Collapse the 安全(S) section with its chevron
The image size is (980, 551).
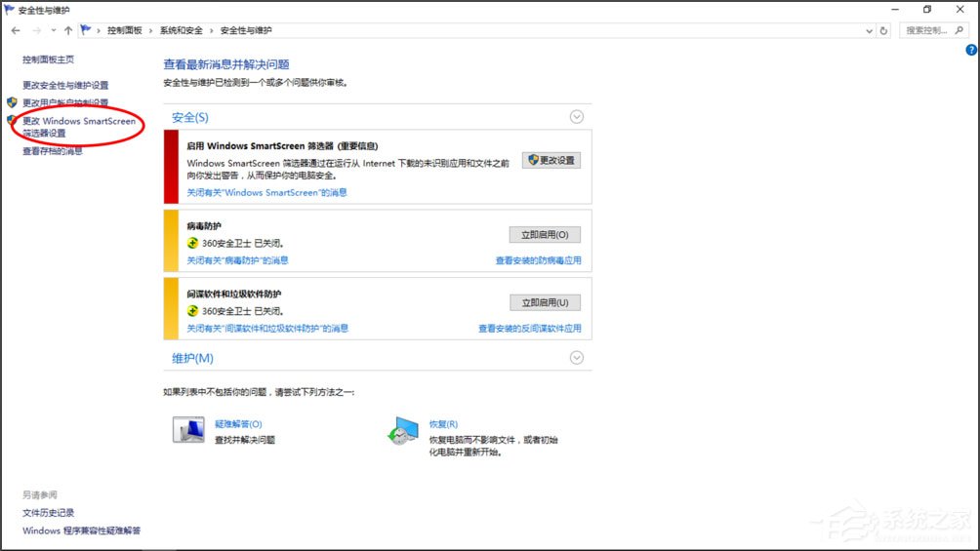(577, 117)
